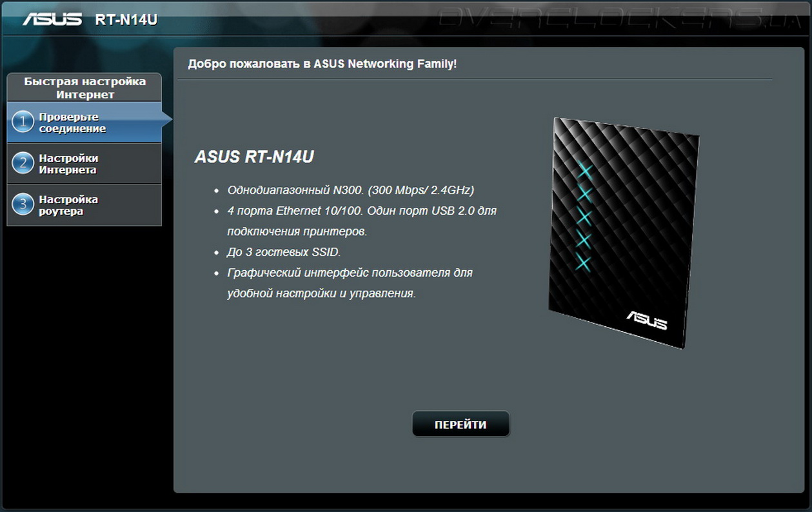Image resolution: width=812 pixels, height=512 pixels.
Task: Select the step 2 number circle icon
Action: tap(23, 163)
